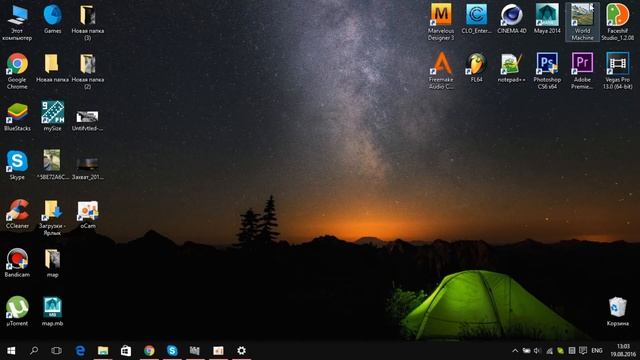The width and height of the screenshot is (640, 360).
Task: Select the Vegas Pro 13.0 shortcut
Action: point(618,70)
